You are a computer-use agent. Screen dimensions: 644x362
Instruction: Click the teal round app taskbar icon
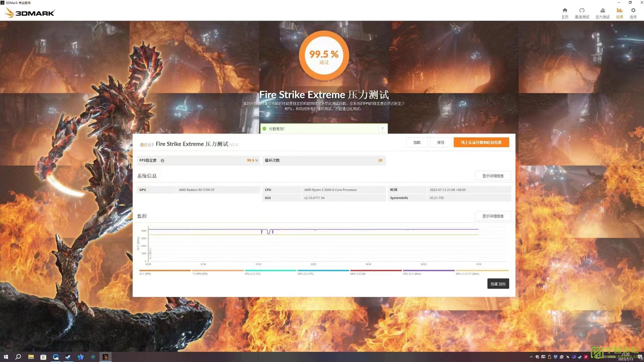pyautogui.click(x=93, y=357)
